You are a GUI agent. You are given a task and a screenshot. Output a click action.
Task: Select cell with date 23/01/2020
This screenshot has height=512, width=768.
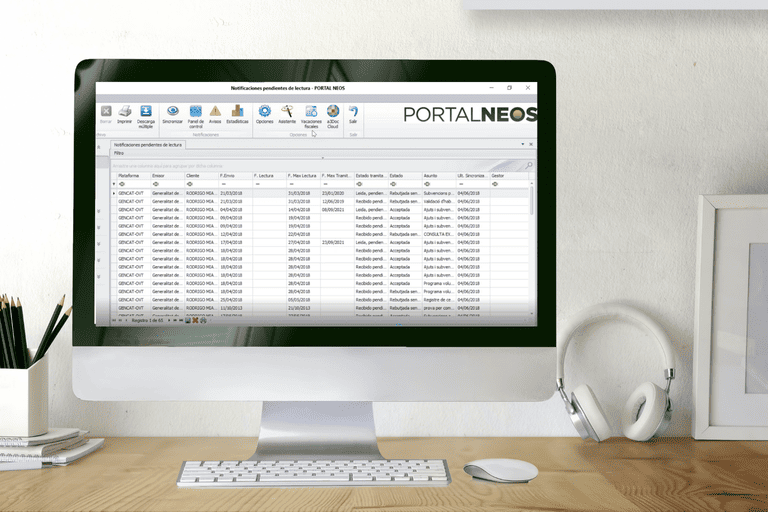click(x=337, y=193)
